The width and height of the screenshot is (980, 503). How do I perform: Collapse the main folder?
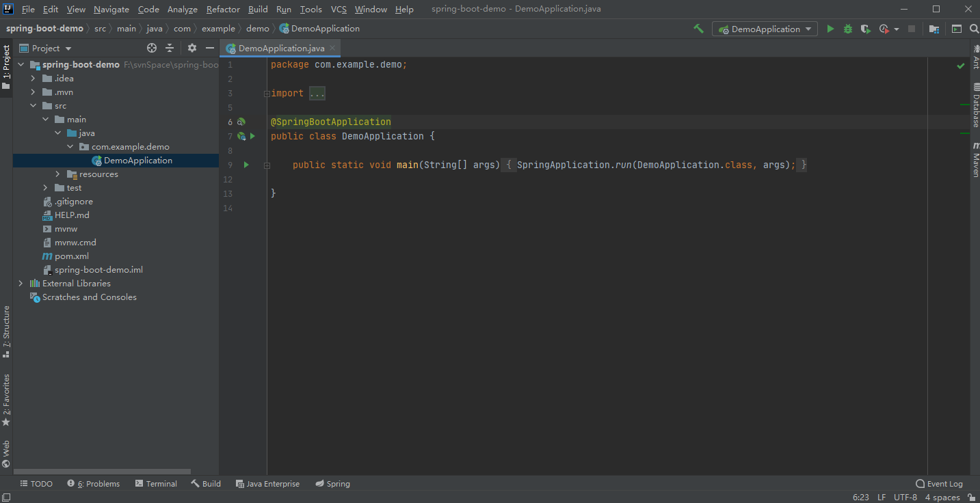point(46,120)
